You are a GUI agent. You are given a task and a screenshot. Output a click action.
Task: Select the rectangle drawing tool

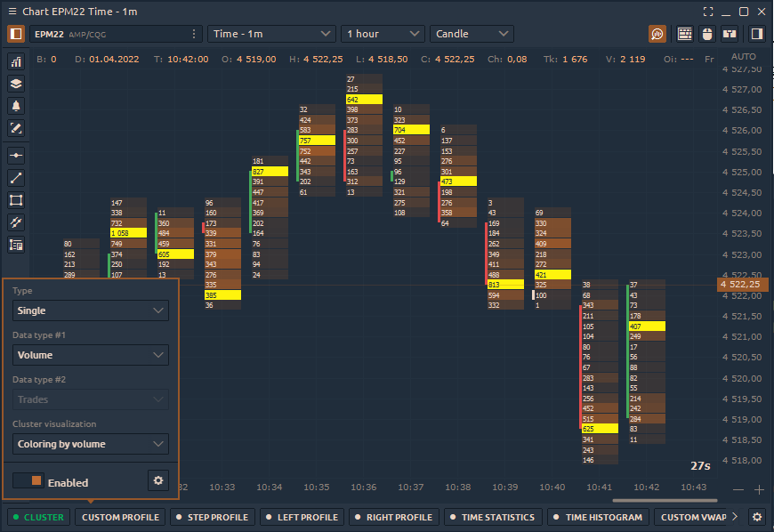(16, 200)
